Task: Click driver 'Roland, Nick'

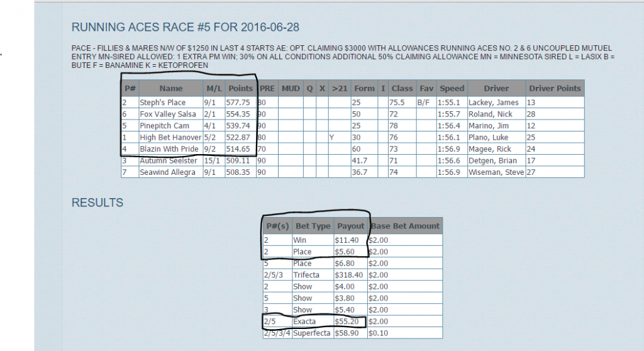Action: pos(491,114)
